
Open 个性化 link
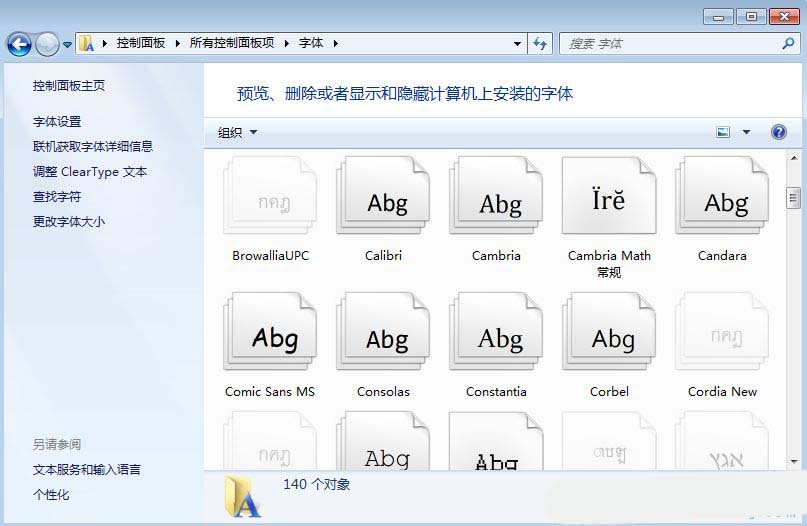coord(50,495)
